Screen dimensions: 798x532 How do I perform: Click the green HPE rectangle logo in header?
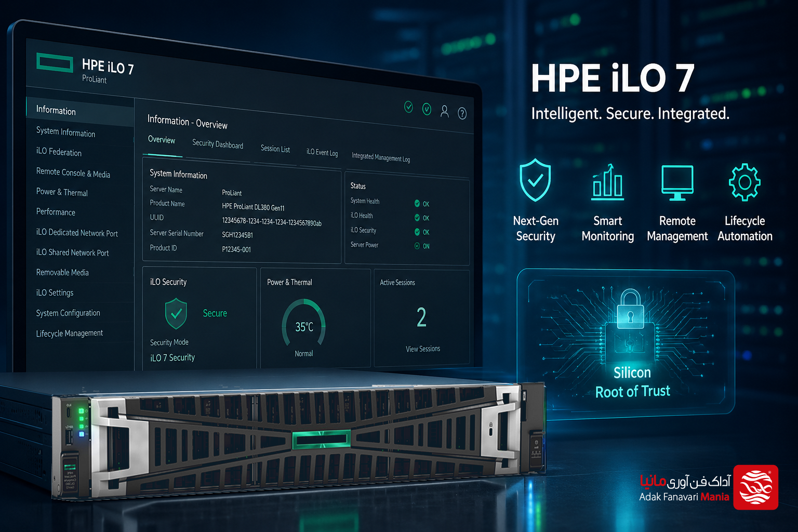coord(55,63)
